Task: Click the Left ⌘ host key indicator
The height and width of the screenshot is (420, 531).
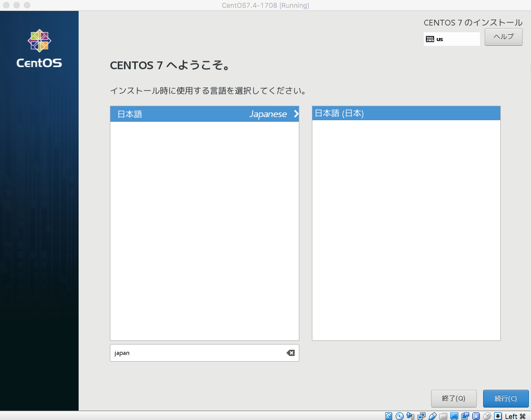Action: point(513,416)
